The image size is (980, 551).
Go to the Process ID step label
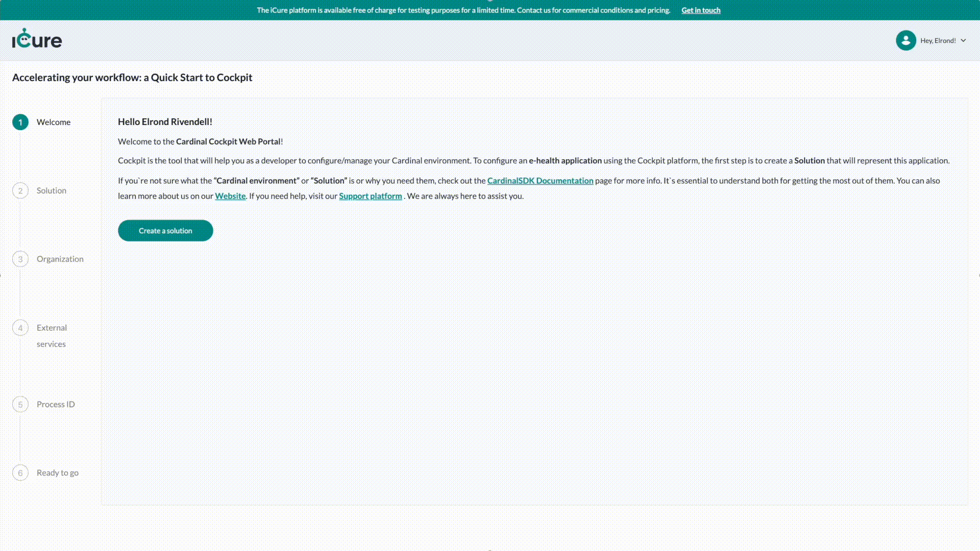click(56, 404)
